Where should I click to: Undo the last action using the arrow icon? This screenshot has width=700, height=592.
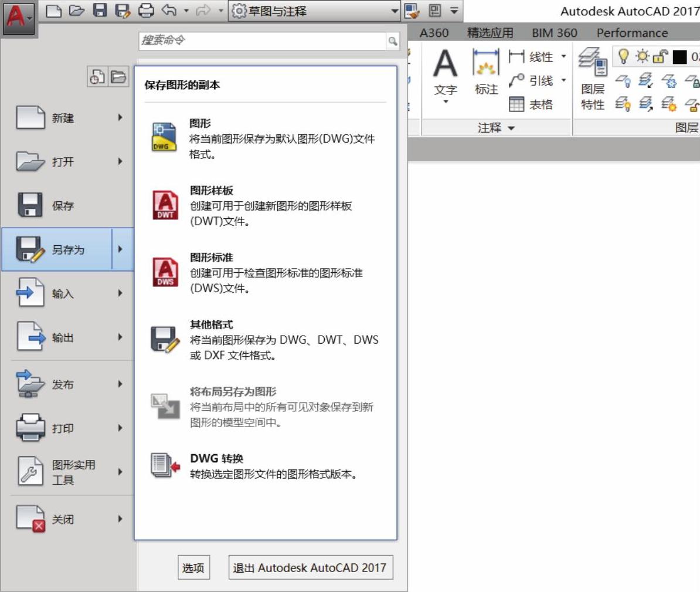pos(169,11)
